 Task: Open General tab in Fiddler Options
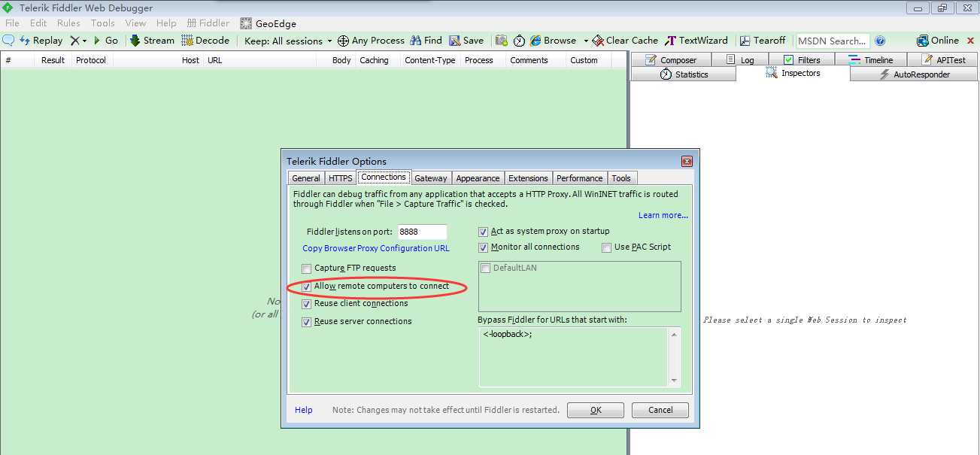pos(306,178)
